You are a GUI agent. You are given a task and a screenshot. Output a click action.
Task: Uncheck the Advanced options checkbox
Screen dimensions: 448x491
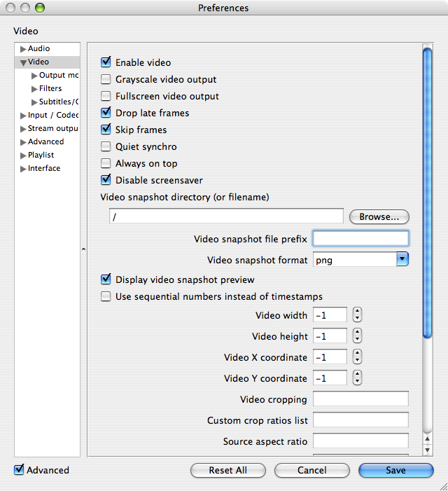19,470
